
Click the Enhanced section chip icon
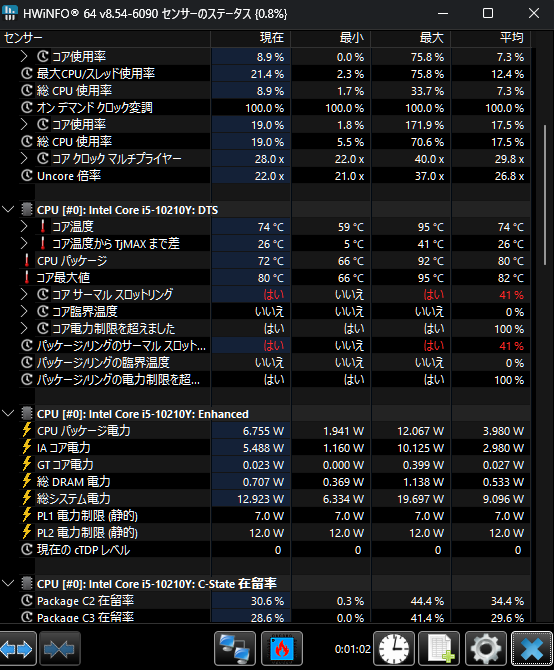[x=27, y=414]
